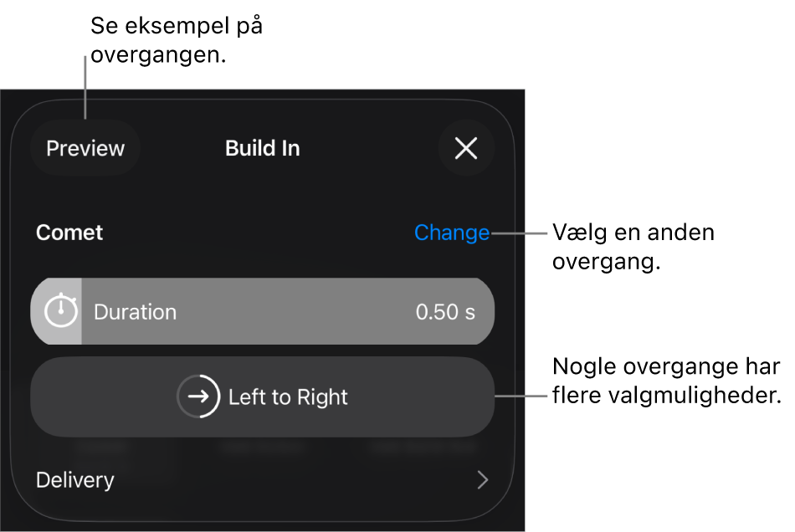The image size is (795, 532).
Task: Close the Build In panel
Action: click(x=466, y=148)
